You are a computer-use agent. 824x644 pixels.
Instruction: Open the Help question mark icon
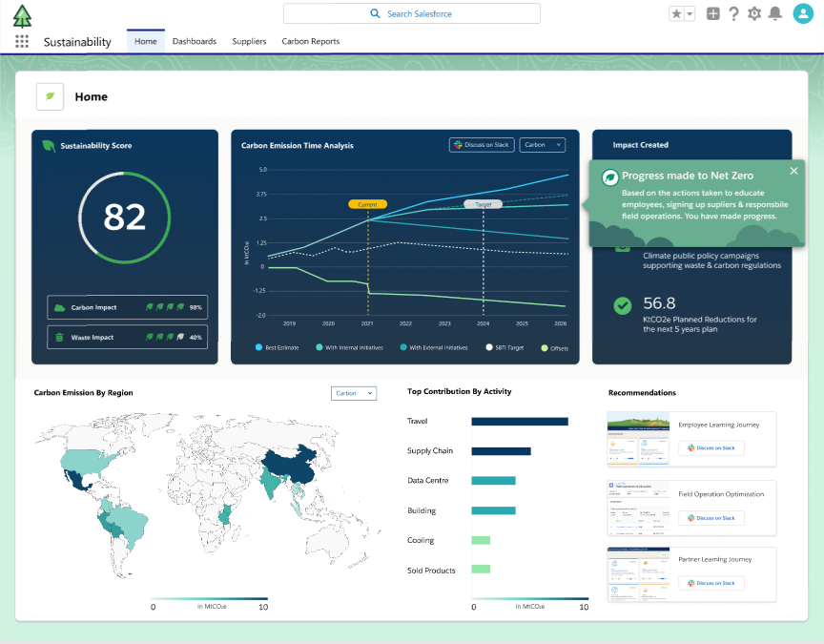pyautogui.click(x=733, y=13)
